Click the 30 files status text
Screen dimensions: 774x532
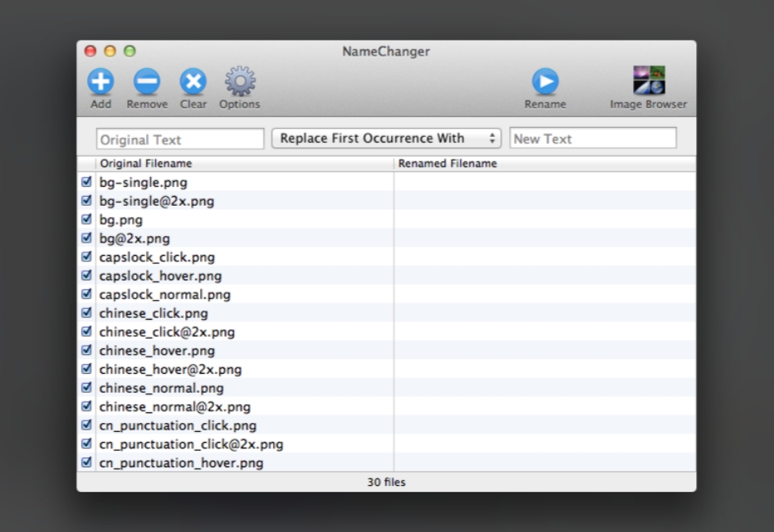[x=386, y=482]
